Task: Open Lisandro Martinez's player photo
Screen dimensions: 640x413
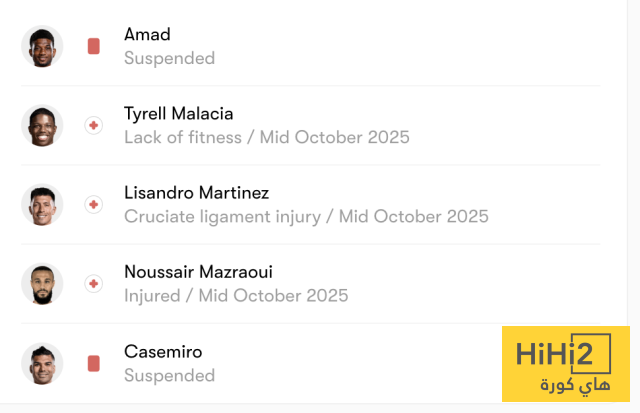Action: 42,204
